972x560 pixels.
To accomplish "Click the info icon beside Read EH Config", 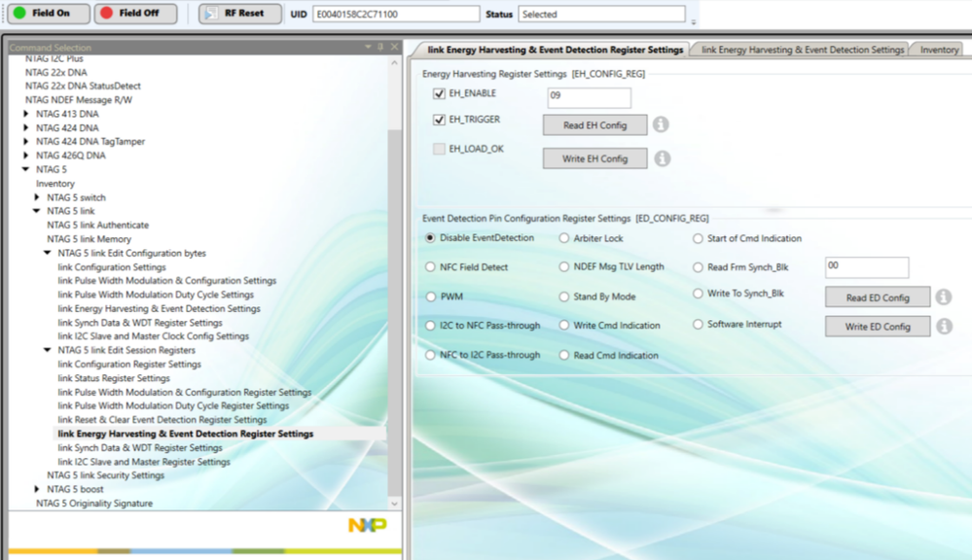I will (x=661, y=124).
